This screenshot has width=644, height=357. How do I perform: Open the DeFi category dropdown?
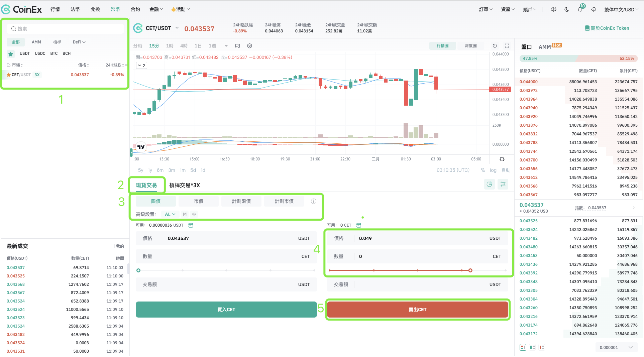tap(79, 42)
